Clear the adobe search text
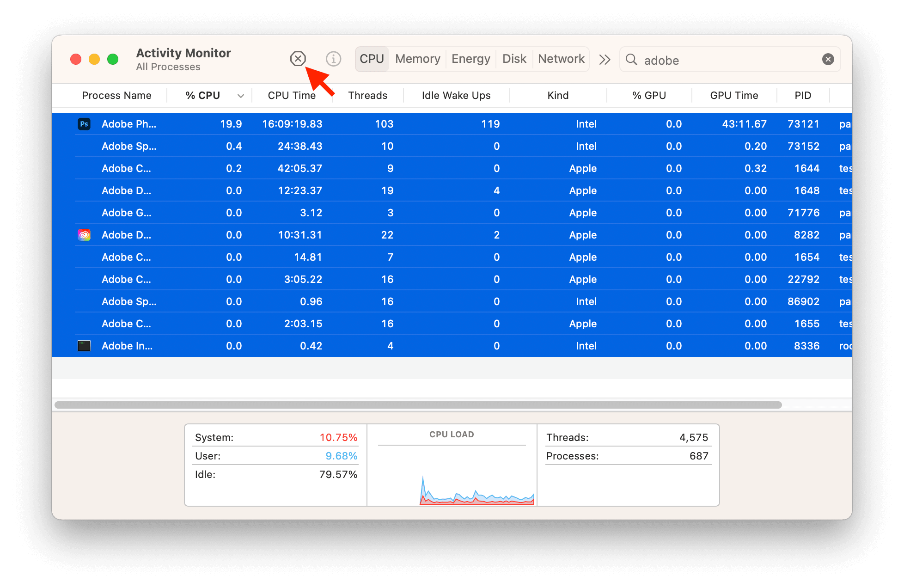This screenshot has height=588, width=904. coord(828,59)
